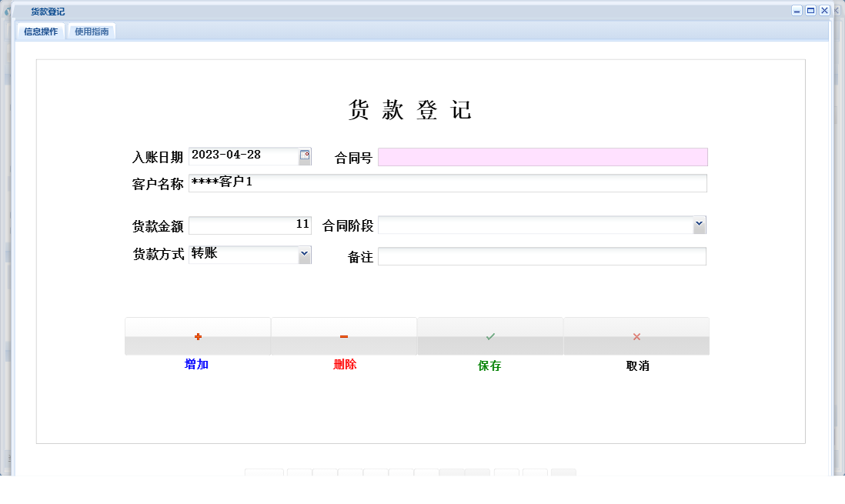Click the collapse arrow beside the close button

click(838, 10)
